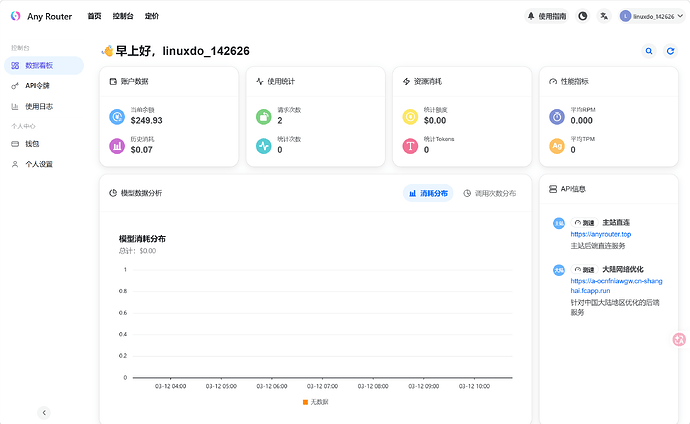This screenshot has height=424, width=690.
Task: Click the 平均TPM orange Ag icon
Action: 557,146
